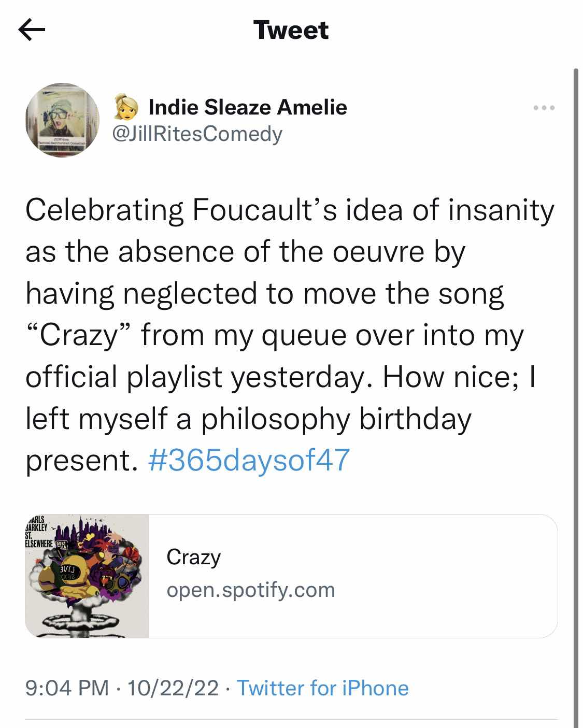The image size is (583, 728).
Task: Click the Tweet header title
Action: [x=291, y=30]
